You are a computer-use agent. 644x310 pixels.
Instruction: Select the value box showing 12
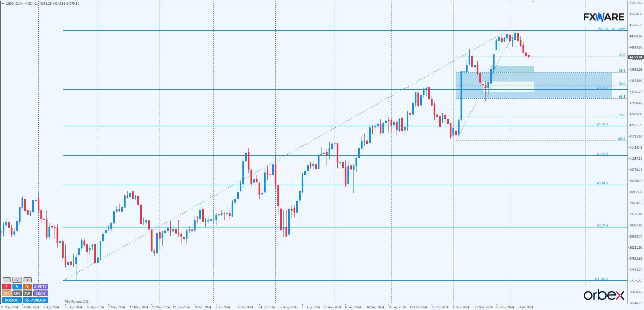[17, 280]
